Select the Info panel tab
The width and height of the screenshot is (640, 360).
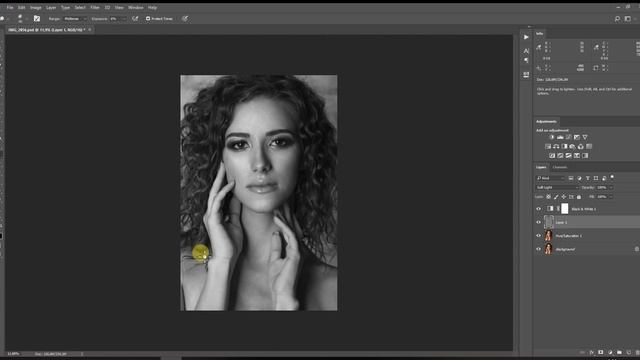tap(540, 33)
